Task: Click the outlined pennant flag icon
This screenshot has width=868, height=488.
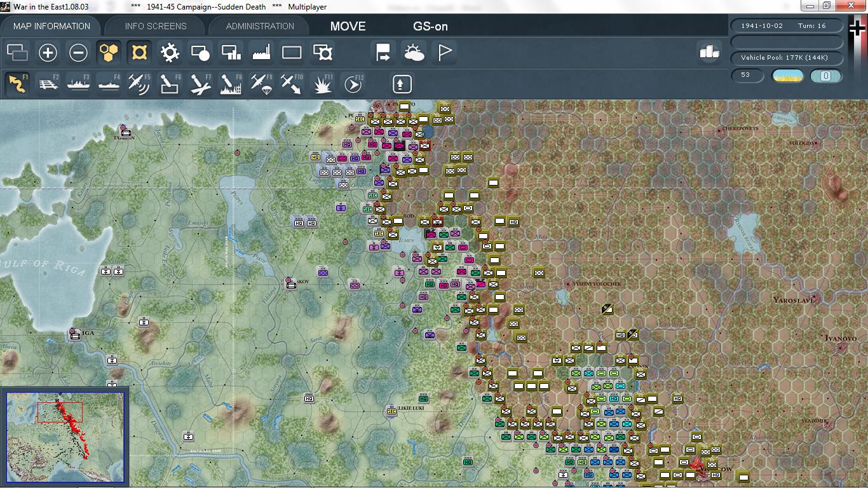Action: [445, 52]
